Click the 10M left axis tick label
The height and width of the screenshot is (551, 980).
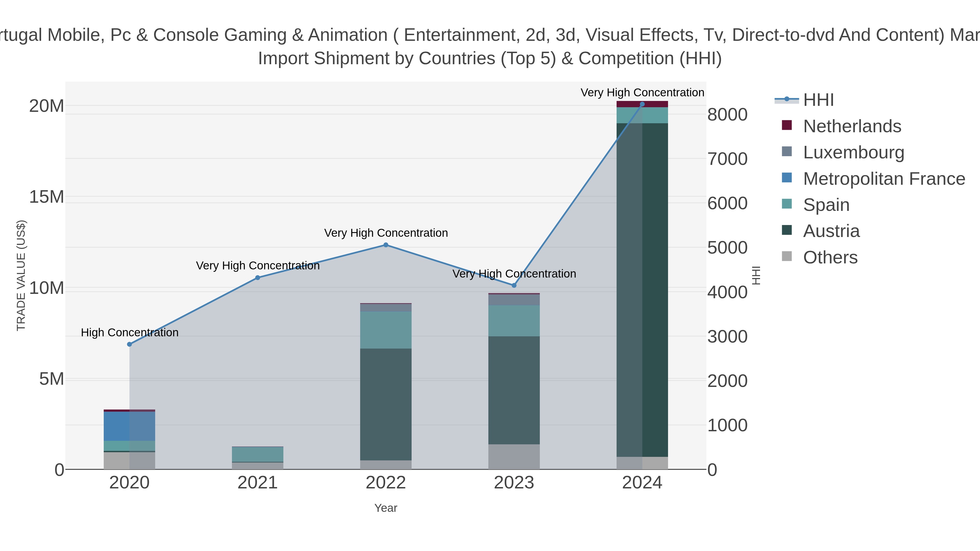(x=46, y=288)
